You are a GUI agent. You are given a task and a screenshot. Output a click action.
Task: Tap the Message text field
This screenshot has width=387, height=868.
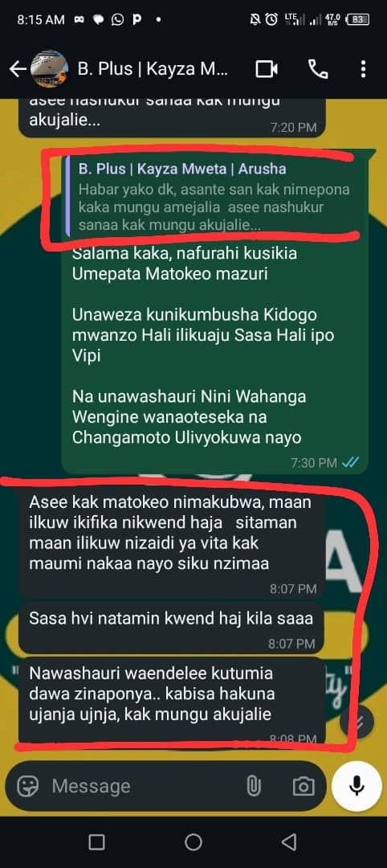coord(141,786)
